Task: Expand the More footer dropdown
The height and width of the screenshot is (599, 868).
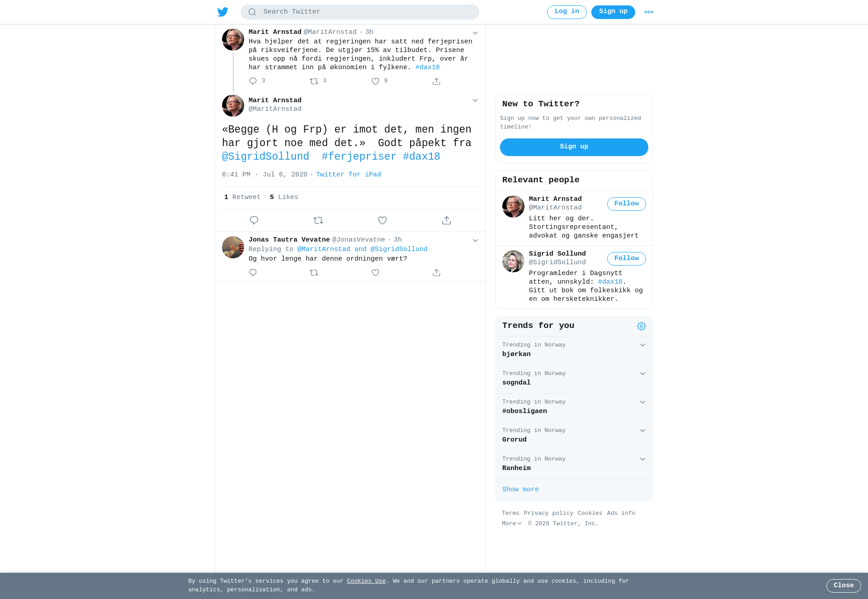Action: 512,523
